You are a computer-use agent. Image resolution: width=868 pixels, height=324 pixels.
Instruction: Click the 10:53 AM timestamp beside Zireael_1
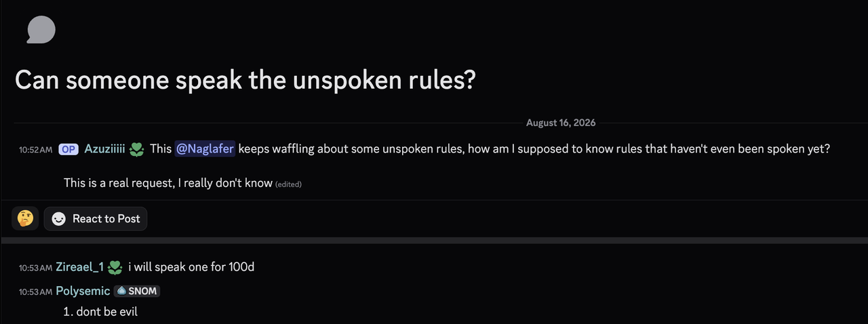pyautogui.click(x=36, y=268)
